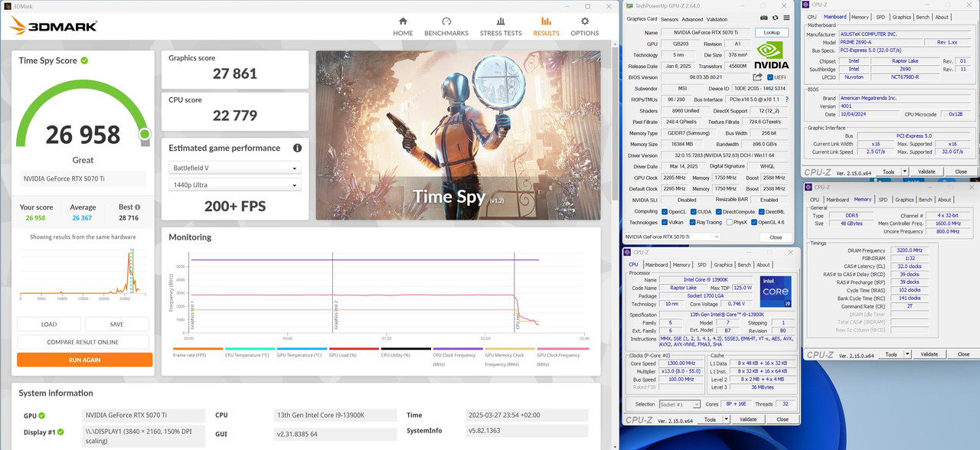The image size is (980, 450).
Task: Expand the Tools arrow in the CPU-tab CPU-Z window
Action: (x=725, y=419)
